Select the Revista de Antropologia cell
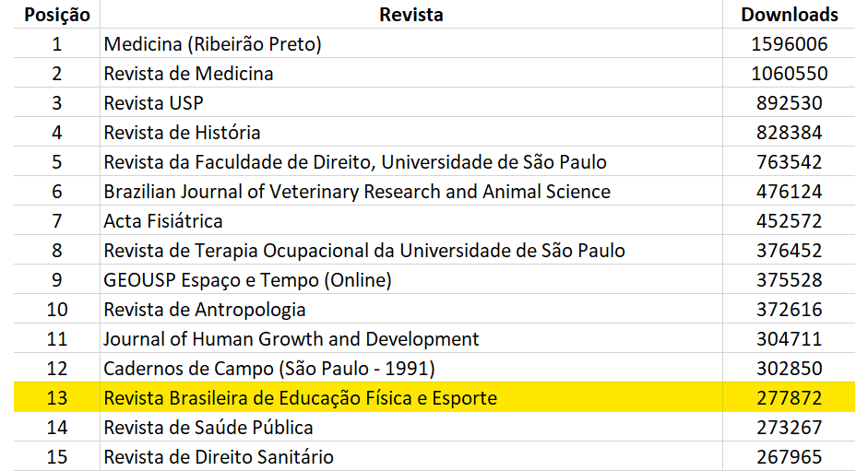 [411, 309]
